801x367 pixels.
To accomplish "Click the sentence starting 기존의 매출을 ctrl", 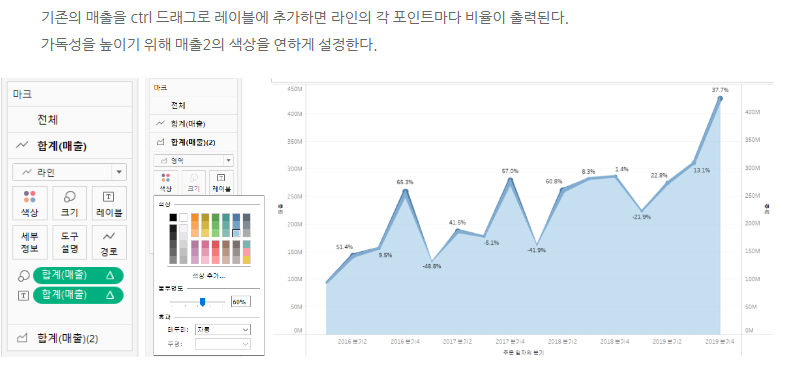I will 304,18.
